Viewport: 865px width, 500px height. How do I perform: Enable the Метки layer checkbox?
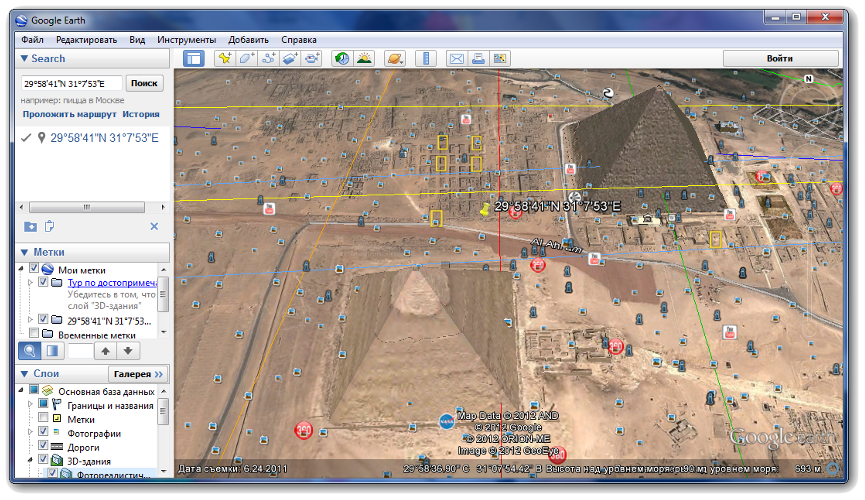point(43,420)
